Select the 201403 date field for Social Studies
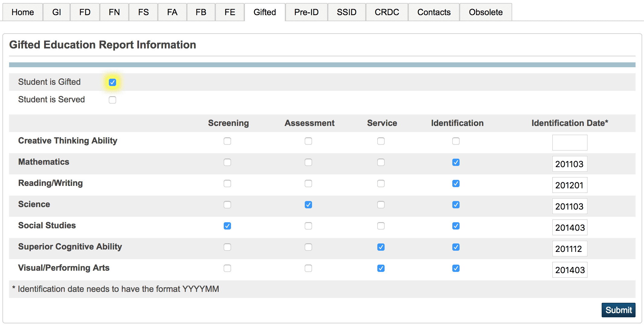The image size is (644, 327). click(570, 227)
